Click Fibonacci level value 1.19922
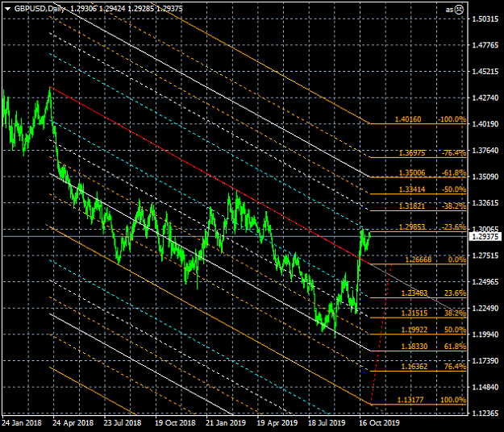This screenshot has width=504, height=432. coord(414,330)
